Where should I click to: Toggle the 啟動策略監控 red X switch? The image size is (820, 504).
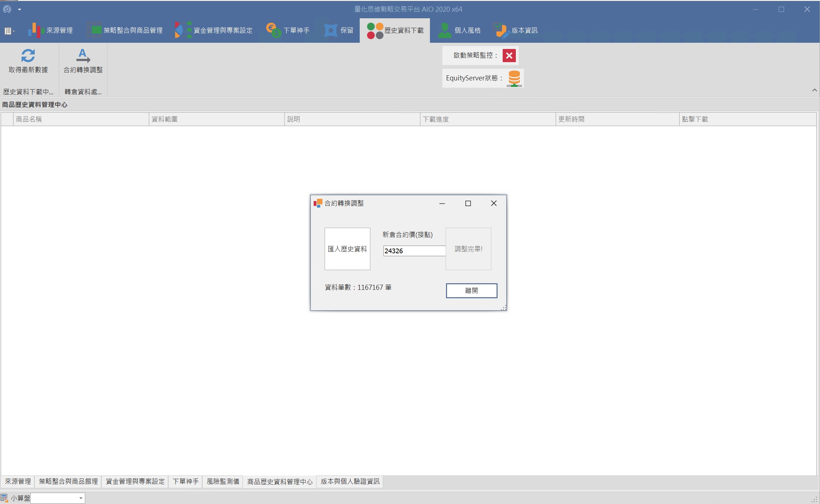[x=509, y=56]
